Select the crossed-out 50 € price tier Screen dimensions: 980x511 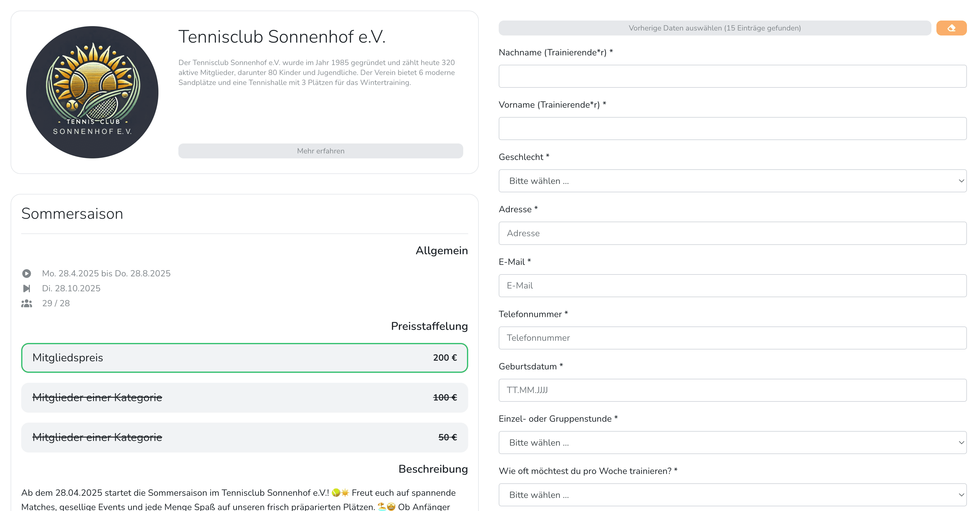pyautogui.click(x=244, y=438)
